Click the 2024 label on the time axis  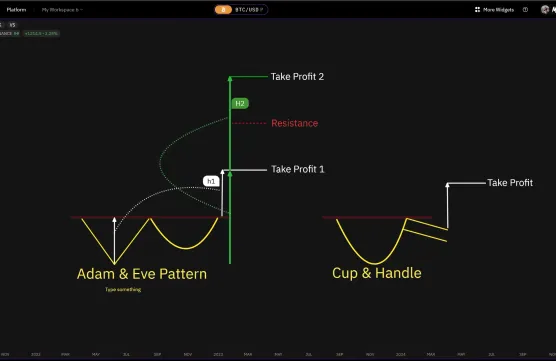tap(400, 354)
